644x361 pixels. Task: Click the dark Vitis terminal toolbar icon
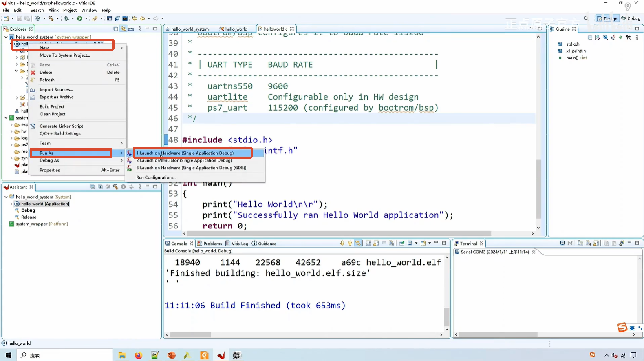(x=125, y=18)
